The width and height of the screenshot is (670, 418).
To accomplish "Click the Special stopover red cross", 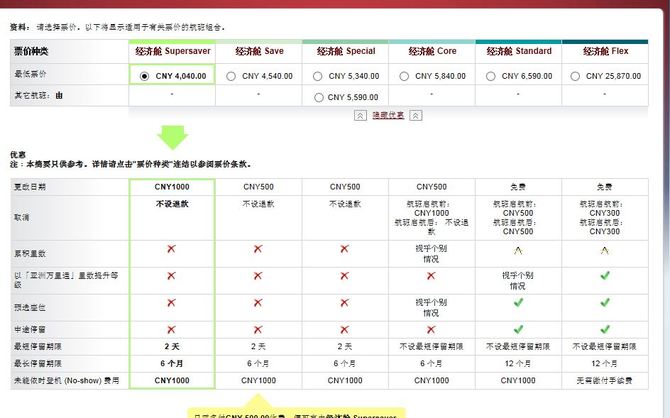I will pos(344,330).
